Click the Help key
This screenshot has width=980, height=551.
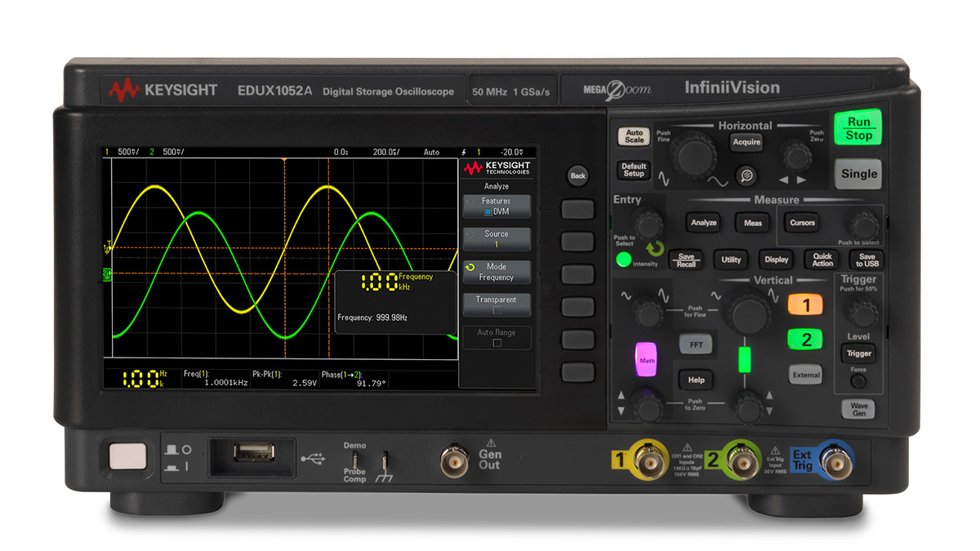pyautogui.click(x=696, y=380)
